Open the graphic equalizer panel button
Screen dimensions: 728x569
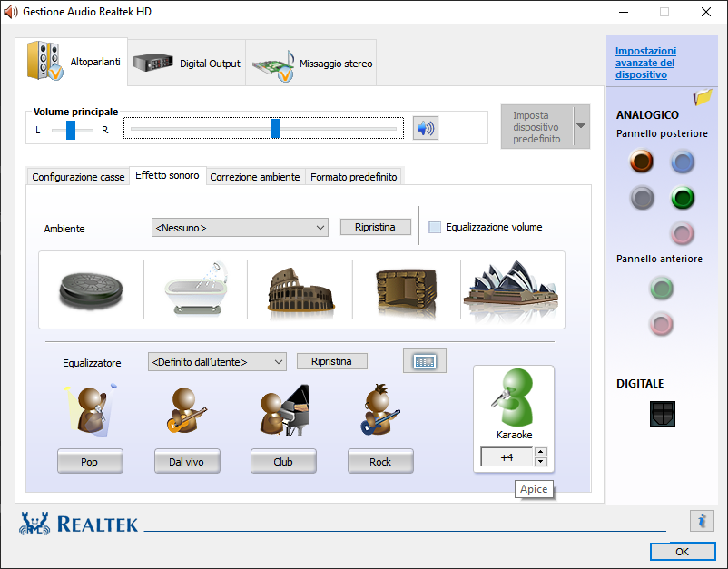(425, 361)
